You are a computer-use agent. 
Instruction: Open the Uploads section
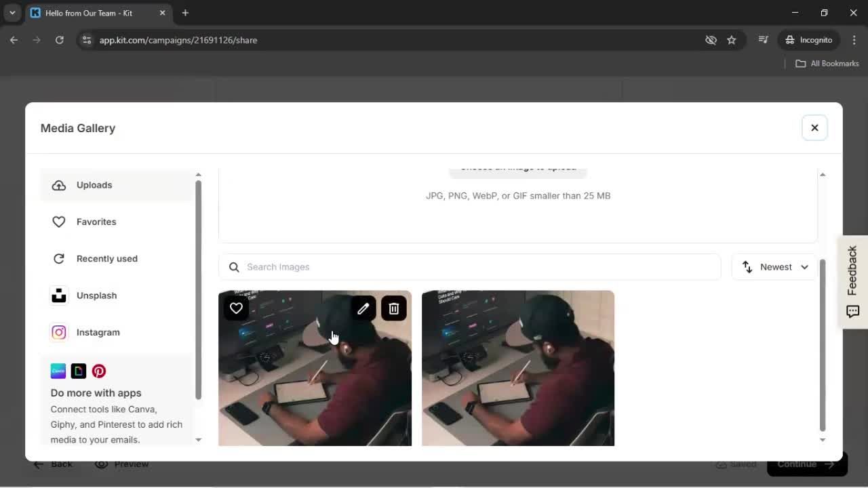point(94,185)
